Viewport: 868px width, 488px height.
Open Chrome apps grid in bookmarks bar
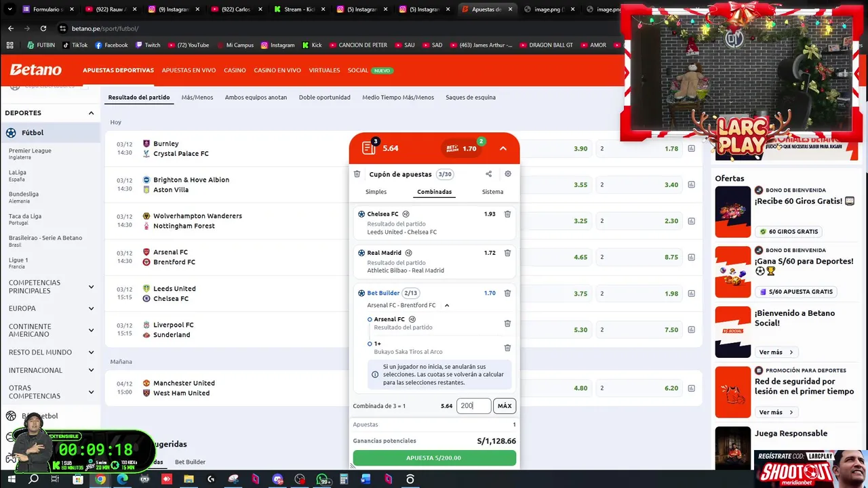[9, 45]
